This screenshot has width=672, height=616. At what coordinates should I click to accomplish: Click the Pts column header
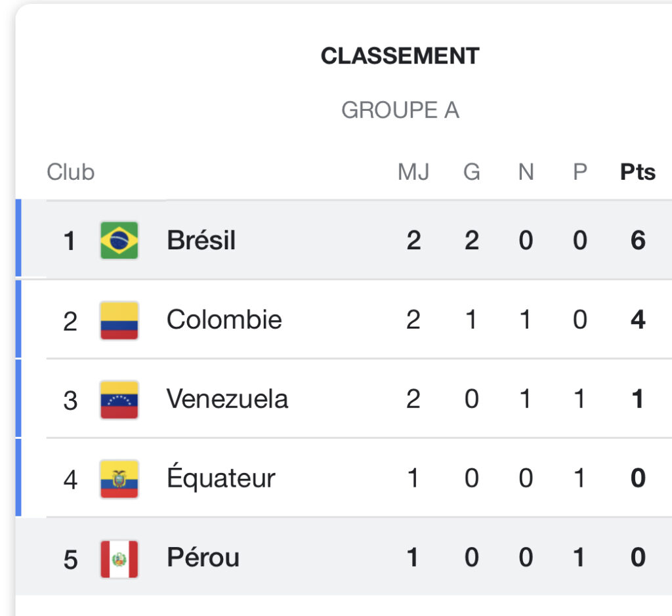coord(638,173)
